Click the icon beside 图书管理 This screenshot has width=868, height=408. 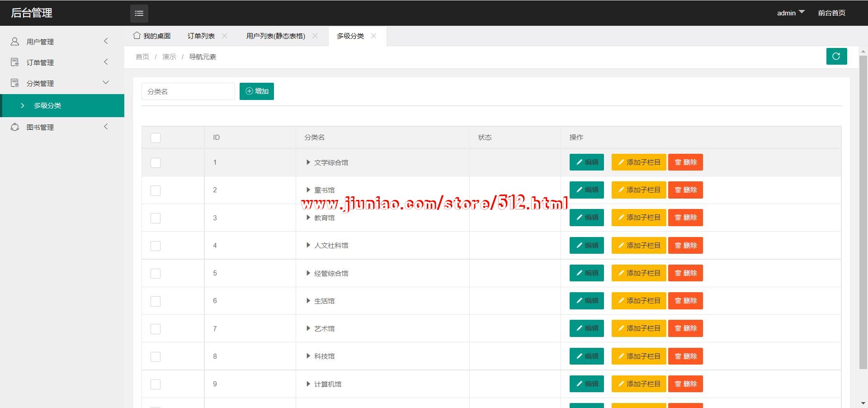click(15, 127)
